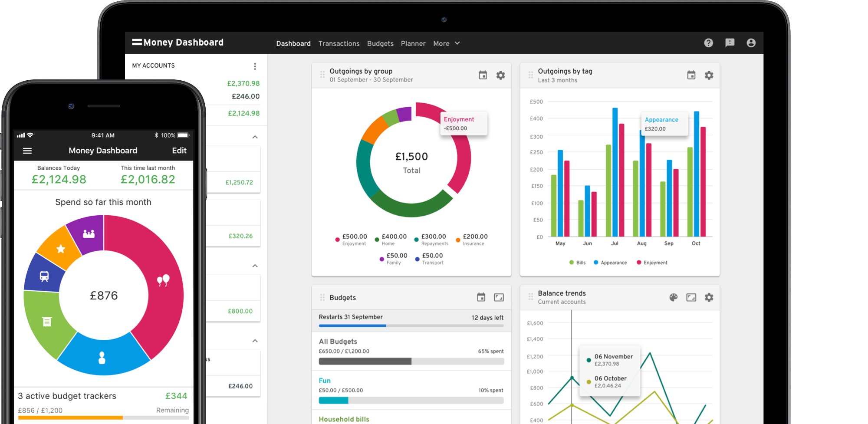Click £2,370.98 balance under My Accounts

pyautogui.click(x=243, y=83)
